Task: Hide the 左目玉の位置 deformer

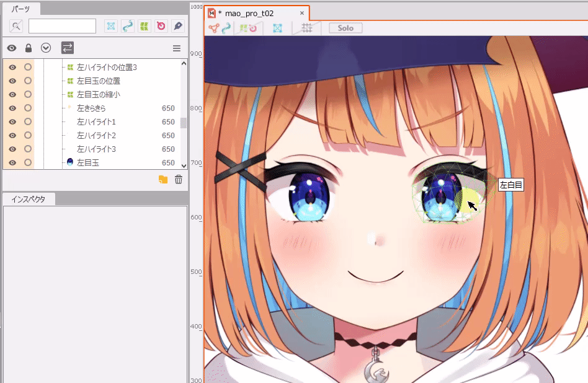Action: tap(12, 81)
